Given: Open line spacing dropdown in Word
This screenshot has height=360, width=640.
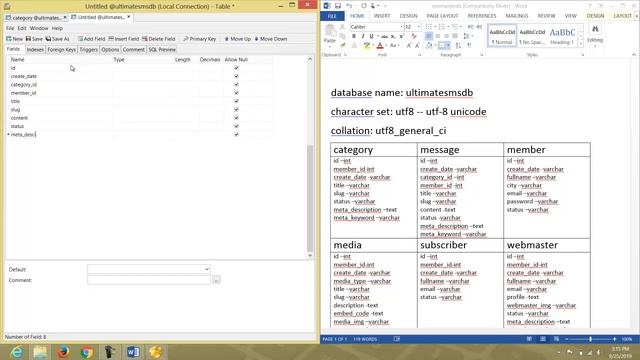Looking at the screenshot, I should (467, 36).
